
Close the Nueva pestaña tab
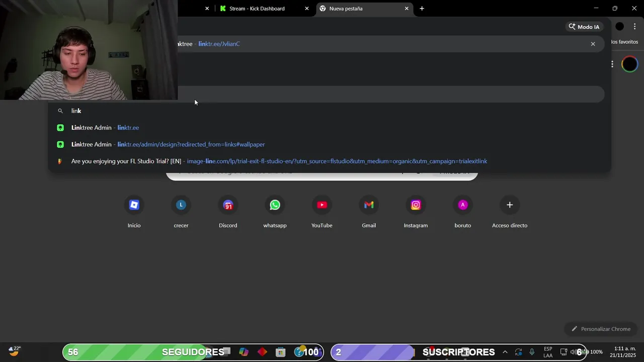pos(407,9)
